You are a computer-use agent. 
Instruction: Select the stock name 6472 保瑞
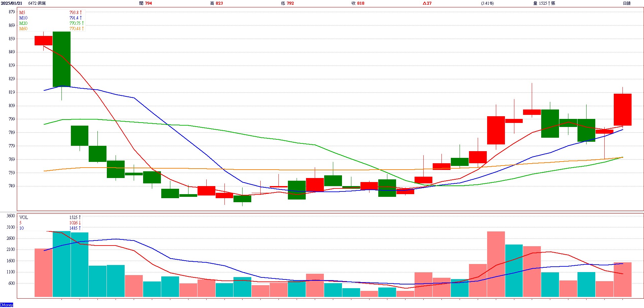37,3
